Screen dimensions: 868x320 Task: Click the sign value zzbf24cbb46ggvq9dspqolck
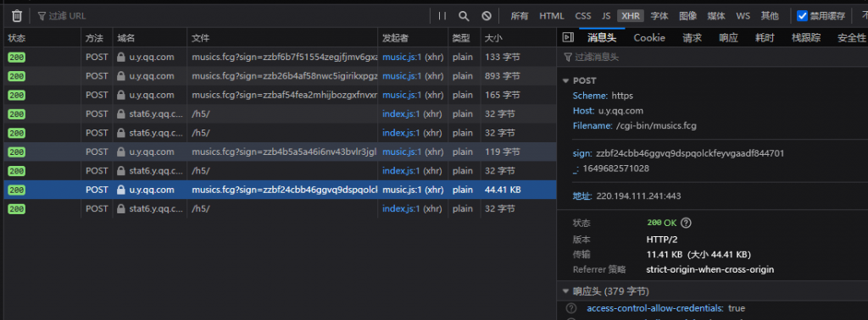click(x=690, y=153)
